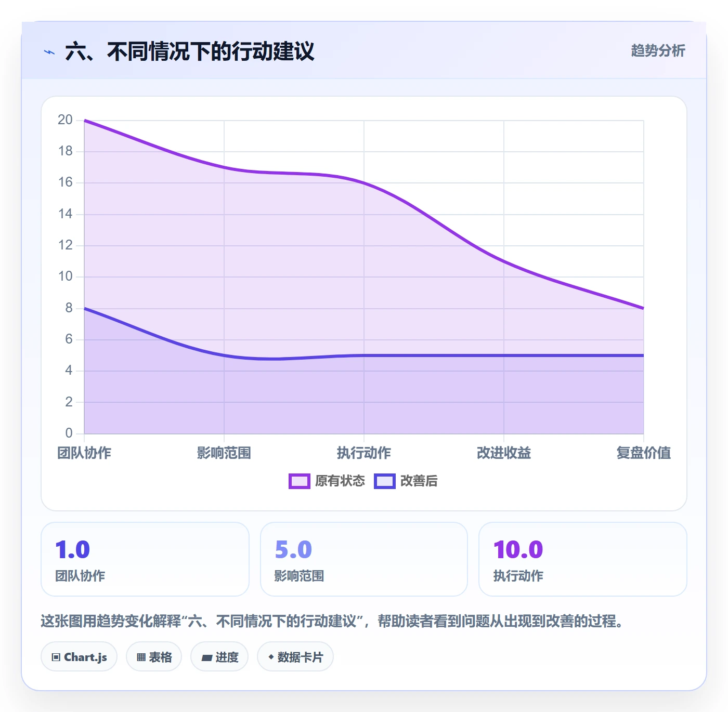Click the description sentence starting 这张图用趋势变化

coord(332,621)
